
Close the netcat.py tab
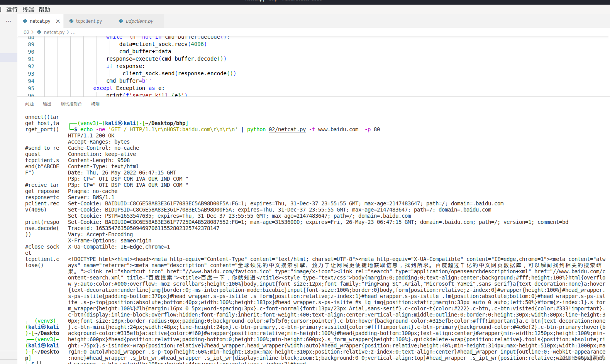[58, 21]
